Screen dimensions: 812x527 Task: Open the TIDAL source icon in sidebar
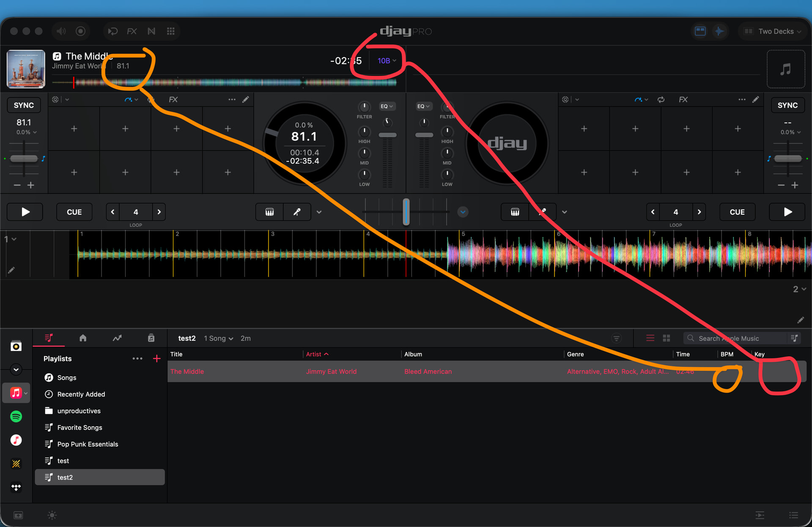pos(16,487)
